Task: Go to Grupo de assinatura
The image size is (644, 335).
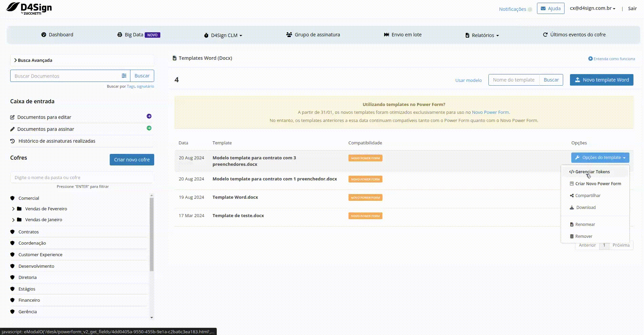Action: pyautogui.click(x=313, y=35)
